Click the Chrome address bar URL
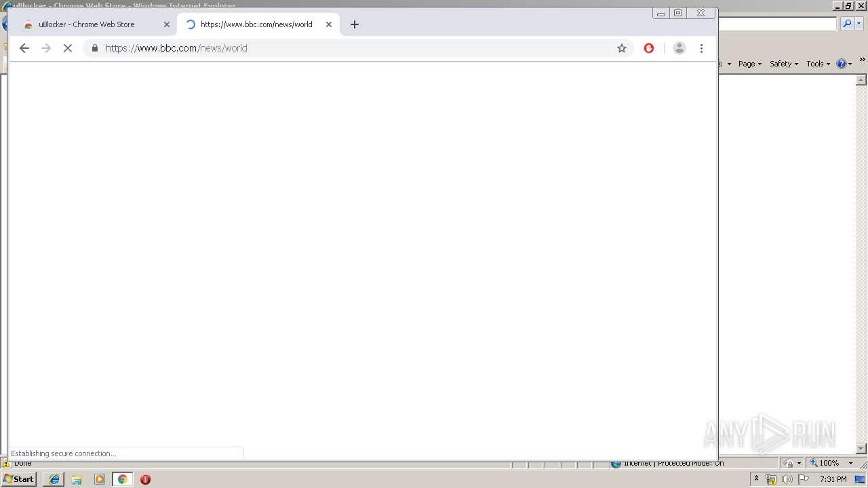Screen dimensions: 868x488 point(176,48)
